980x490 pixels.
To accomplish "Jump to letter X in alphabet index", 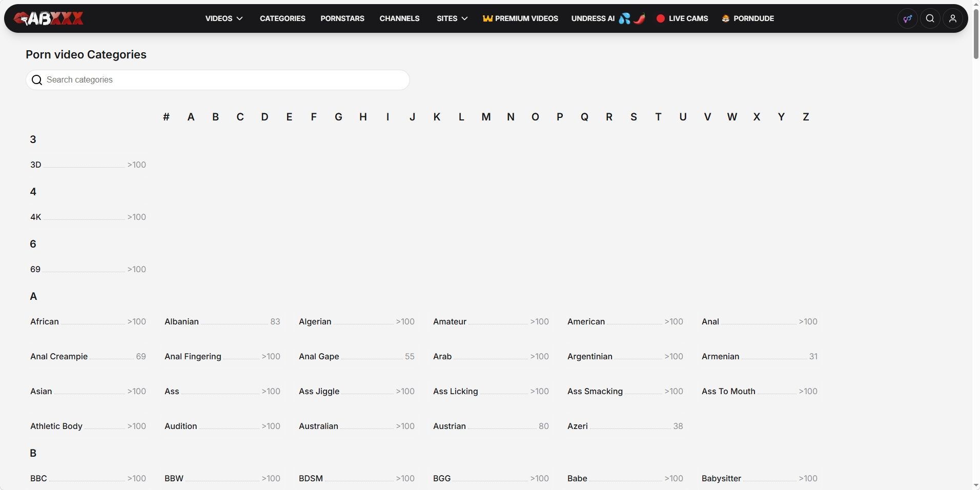I will [757, 117].
